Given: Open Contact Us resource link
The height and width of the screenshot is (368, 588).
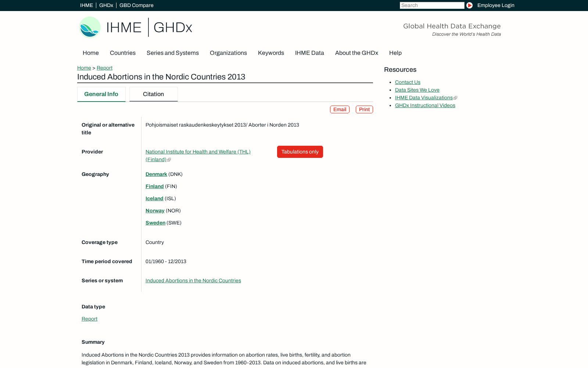Looking at the screenshot, I should (x=408, y=82).
